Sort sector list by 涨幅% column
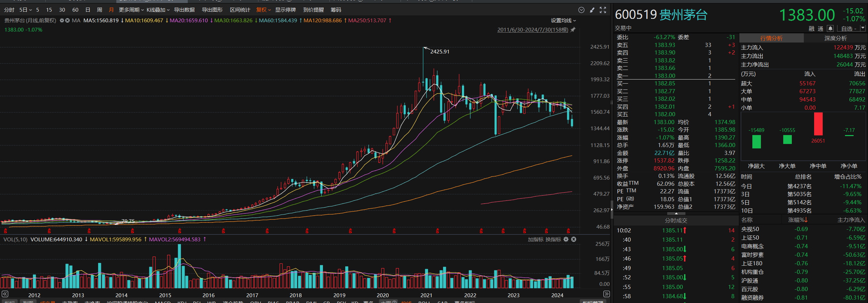 [798, 220]
